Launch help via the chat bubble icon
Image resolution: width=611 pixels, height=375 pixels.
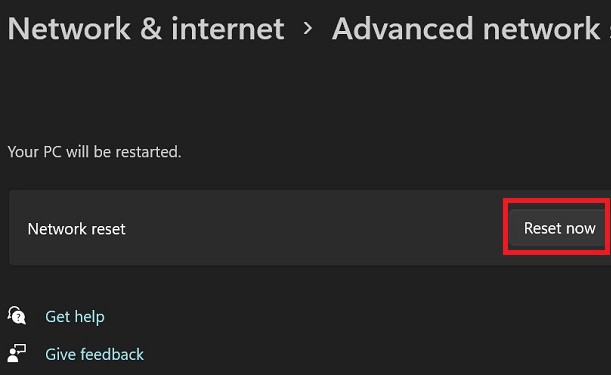tap(16, 315)
